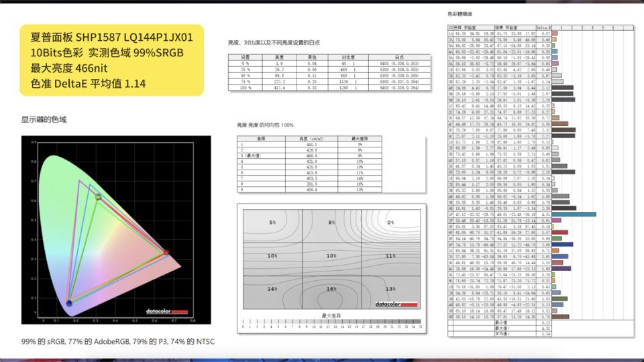Click the 显示器的色域 heading

44,119
